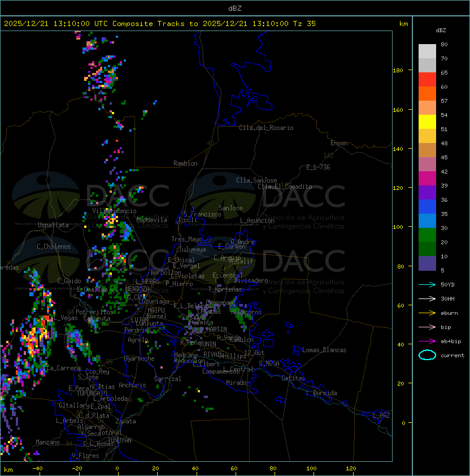
Task: Click the 'La_Carrera' map label
Action: 64,368
